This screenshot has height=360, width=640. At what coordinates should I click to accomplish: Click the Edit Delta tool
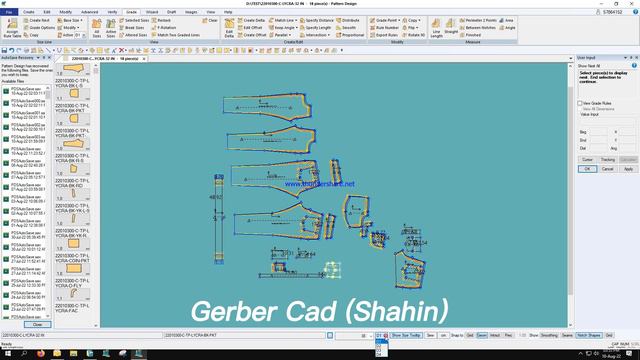click(229, 28)
